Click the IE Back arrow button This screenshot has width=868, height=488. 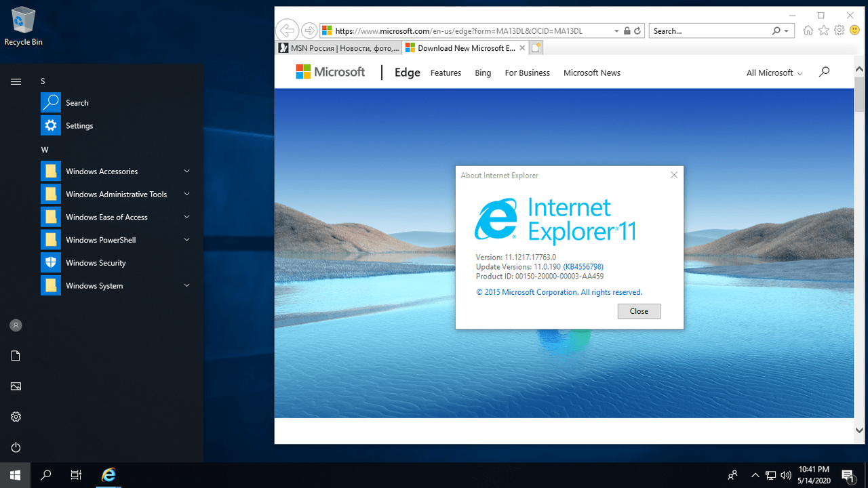288,30
